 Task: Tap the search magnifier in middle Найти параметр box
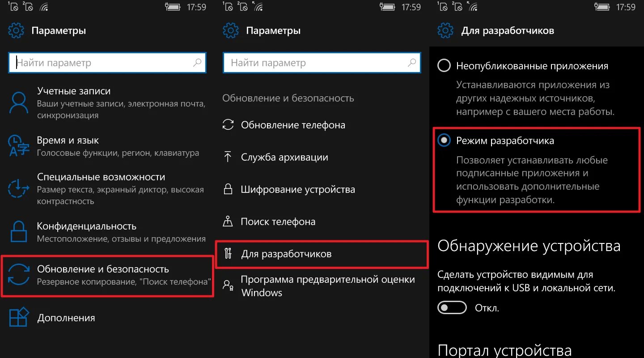(x=411, y=63)
